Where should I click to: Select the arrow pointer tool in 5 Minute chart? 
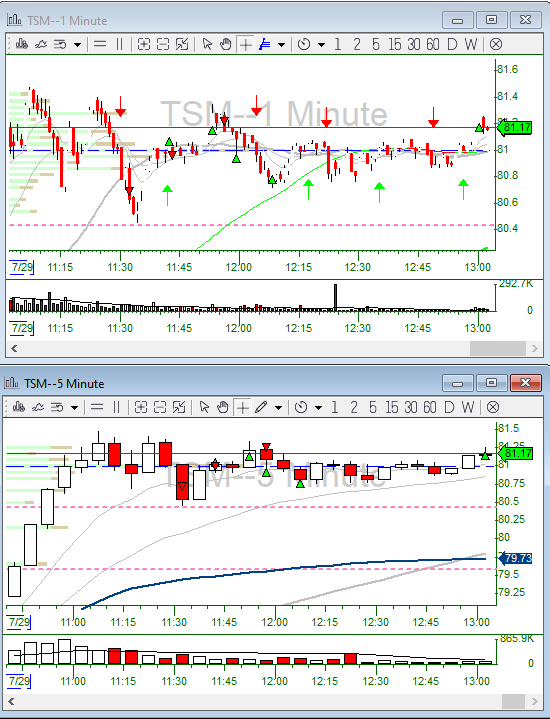click(x=204, y=407)
